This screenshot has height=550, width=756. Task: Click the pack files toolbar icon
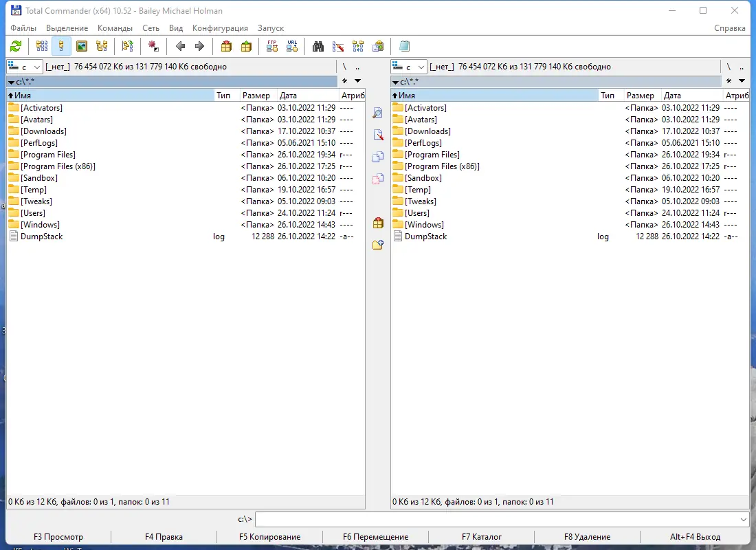226,46
